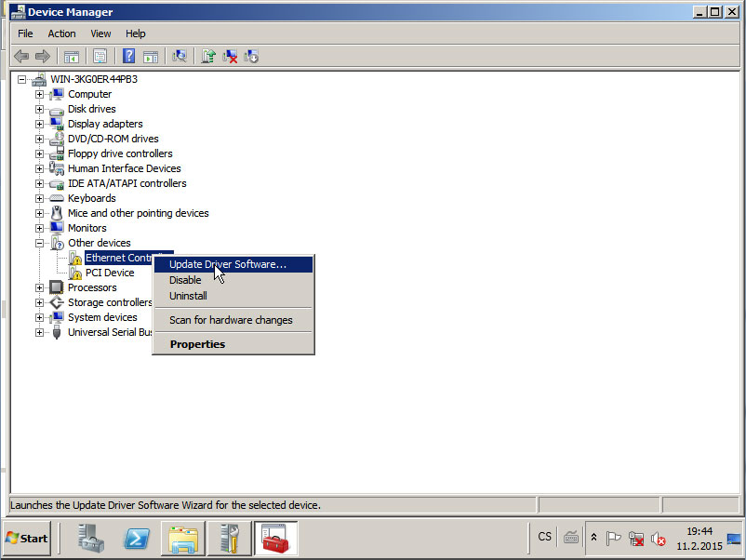Select the PCI Device entry

(110, 273)
